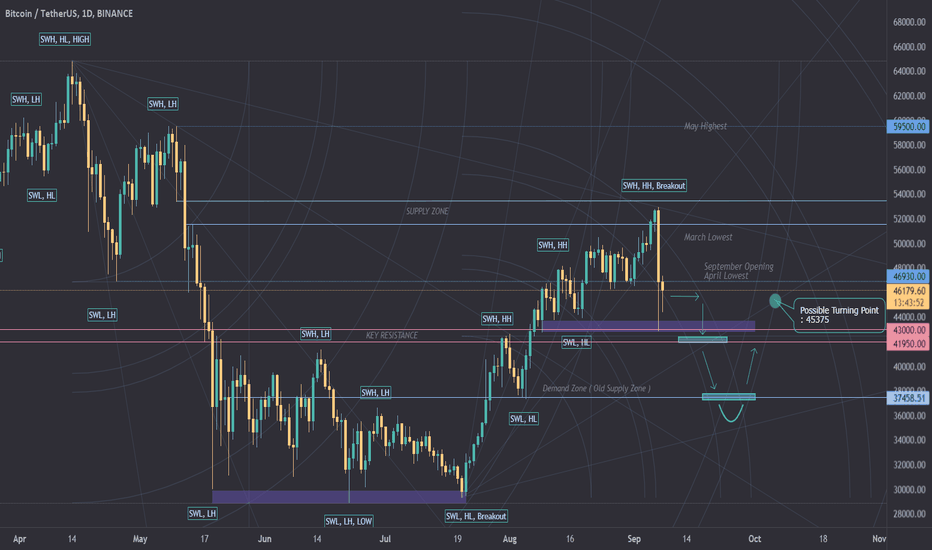This screenshot has height=550, width=932.
Task: Click '18' on the time axis
Action: pos(823,539)
